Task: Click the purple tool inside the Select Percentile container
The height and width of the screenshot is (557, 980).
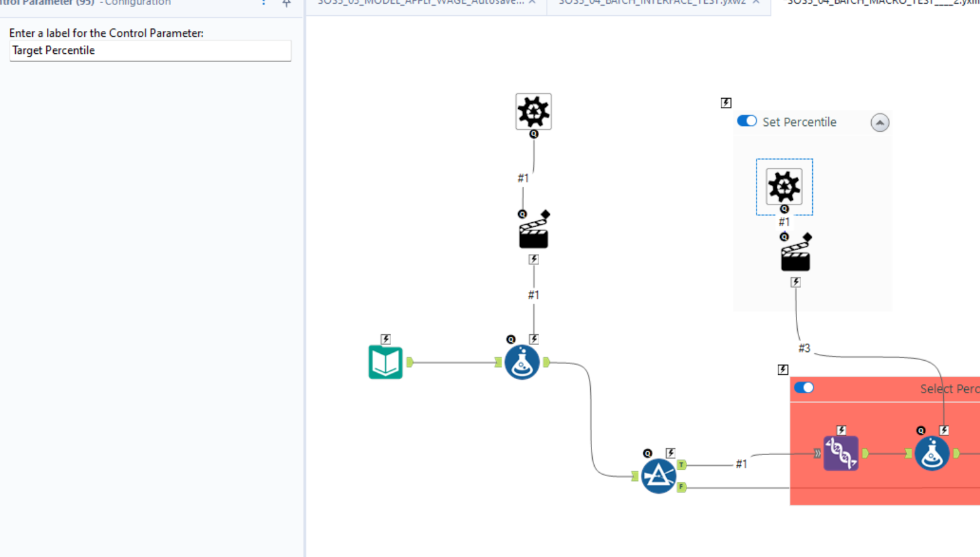Action: point(840,453)
